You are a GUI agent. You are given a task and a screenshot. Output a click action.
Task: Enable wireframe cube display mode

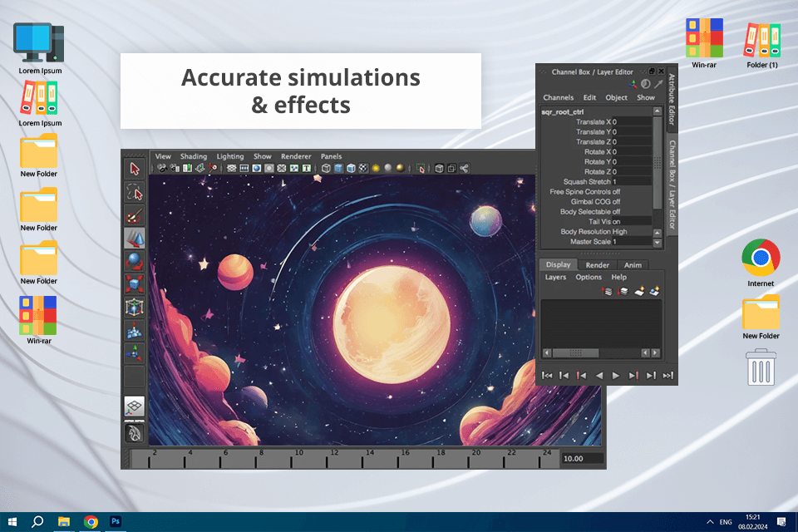click(x=326, y=168)
